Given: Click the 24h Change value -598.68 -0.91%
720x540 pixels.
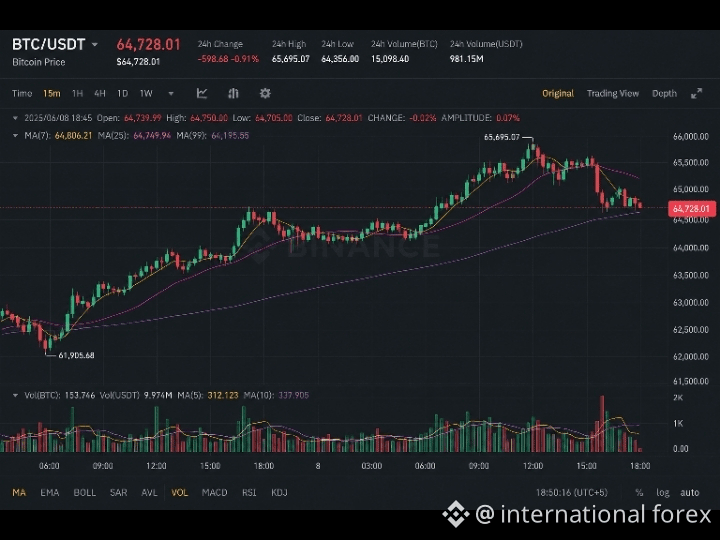Looking at the screenshot, I should point(228,59).
